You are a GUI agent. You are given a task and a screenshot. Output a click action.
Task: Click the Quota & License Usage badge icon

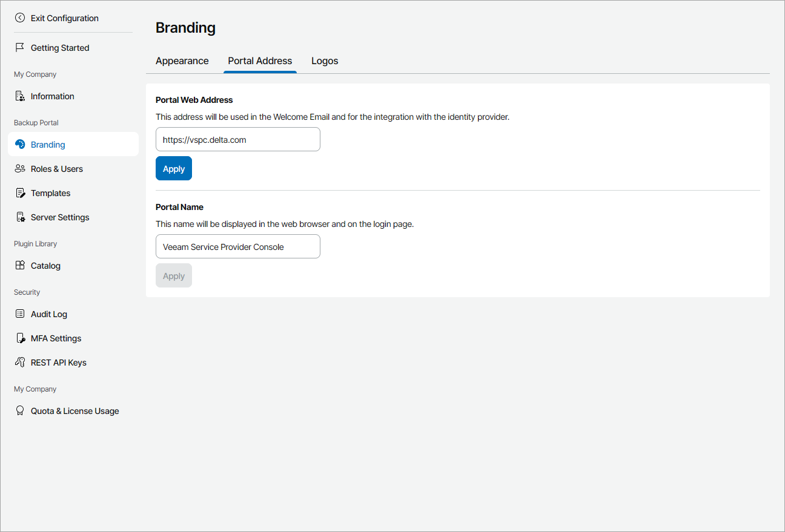point(20,411)
